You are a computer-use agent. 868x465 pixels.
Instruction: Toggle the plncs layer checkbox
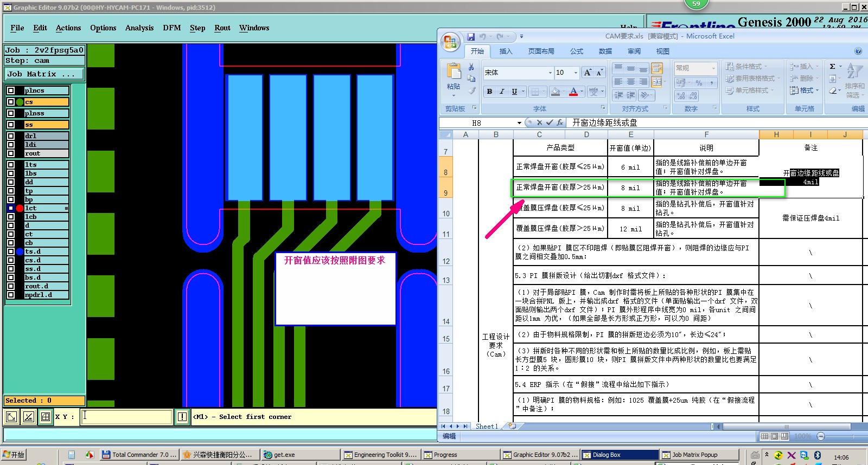coord(11,91)
